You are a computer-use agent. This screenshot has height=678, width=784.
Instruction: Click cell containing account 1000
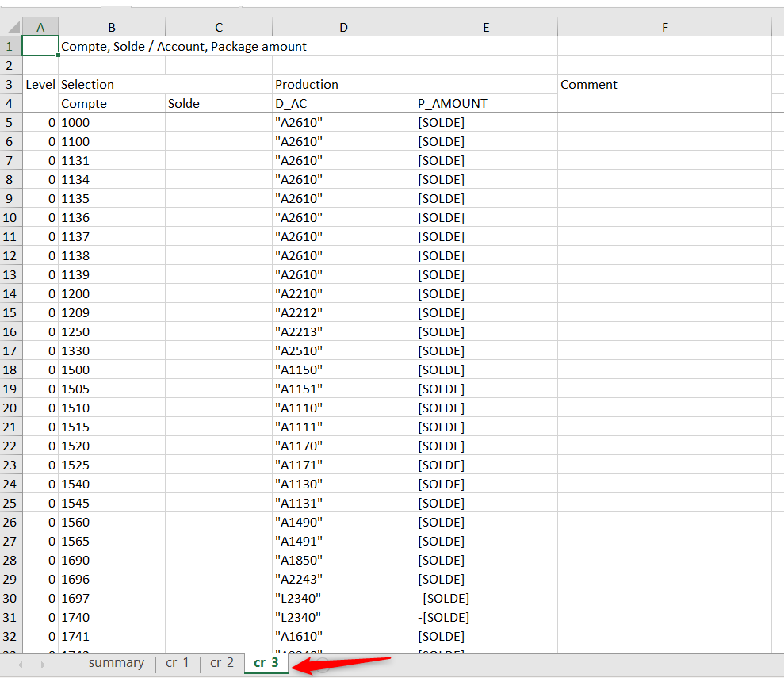point(112,122)
